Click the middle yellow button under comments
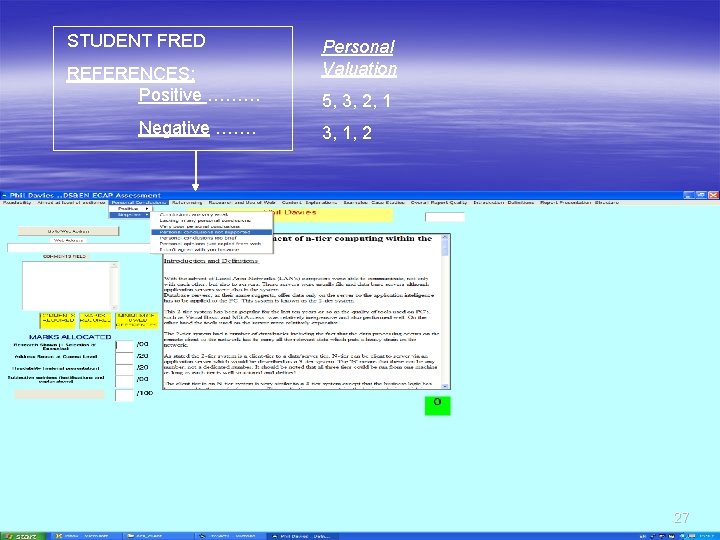The height and width of the screenshot is (540, 720). [95, 320]
